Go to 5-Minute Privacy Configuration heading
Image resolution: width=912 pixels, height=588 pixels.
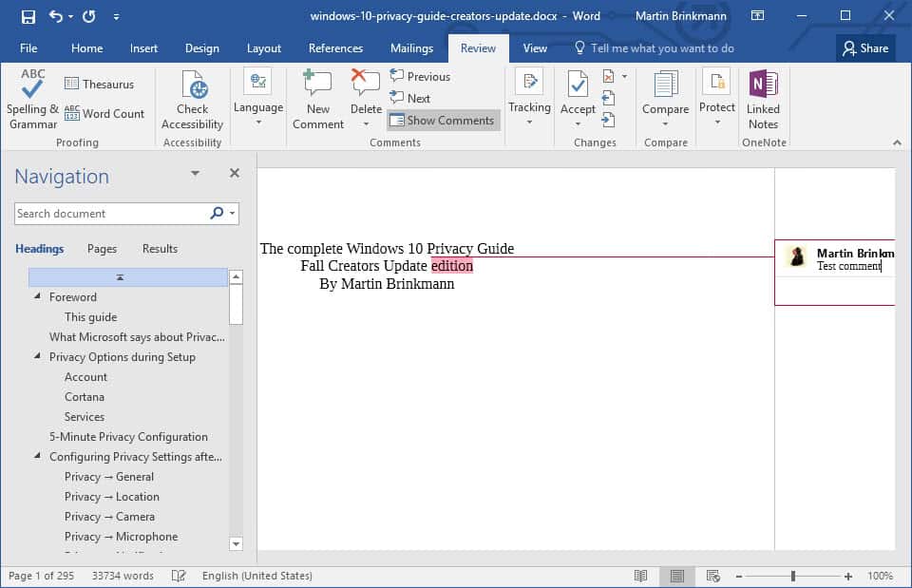128,437
